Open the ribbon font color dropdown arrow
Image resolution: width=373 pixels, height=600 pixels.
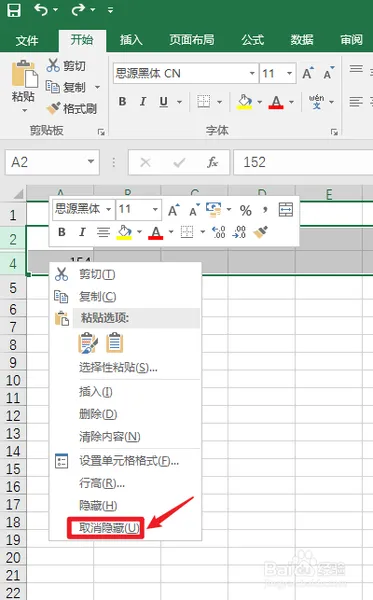[x=292, y=102]
